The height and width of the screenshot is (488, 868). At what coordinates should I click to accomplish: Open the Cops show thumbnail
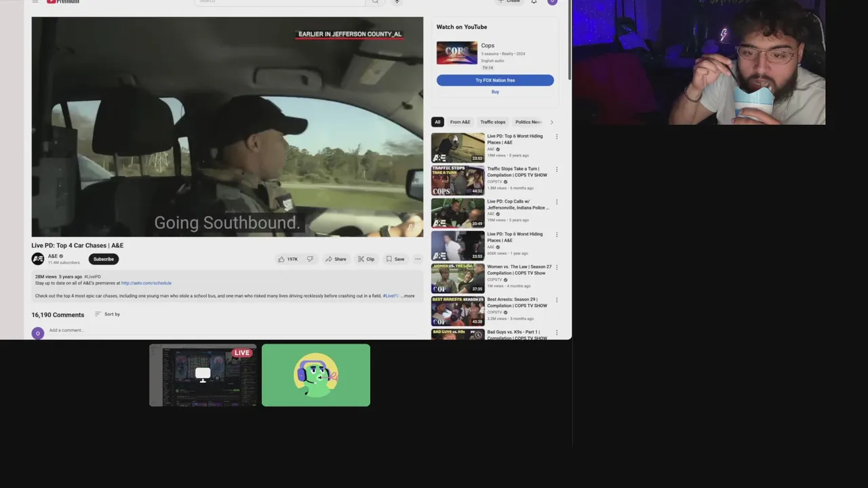[x=456, y=53]
